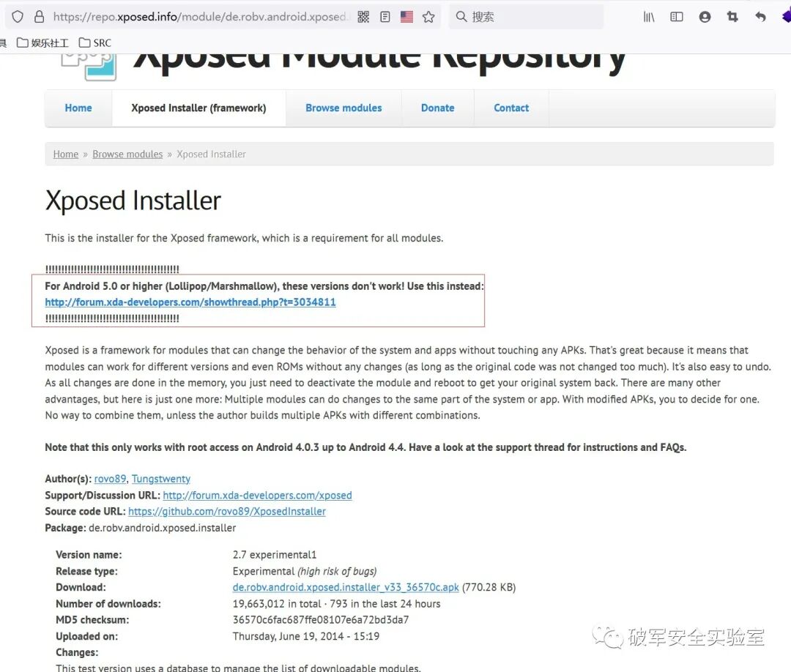Open the SRC bookmarks folder
Viewport: 791px width, 672px height.
pyautogui.click(x=94, y=43)
